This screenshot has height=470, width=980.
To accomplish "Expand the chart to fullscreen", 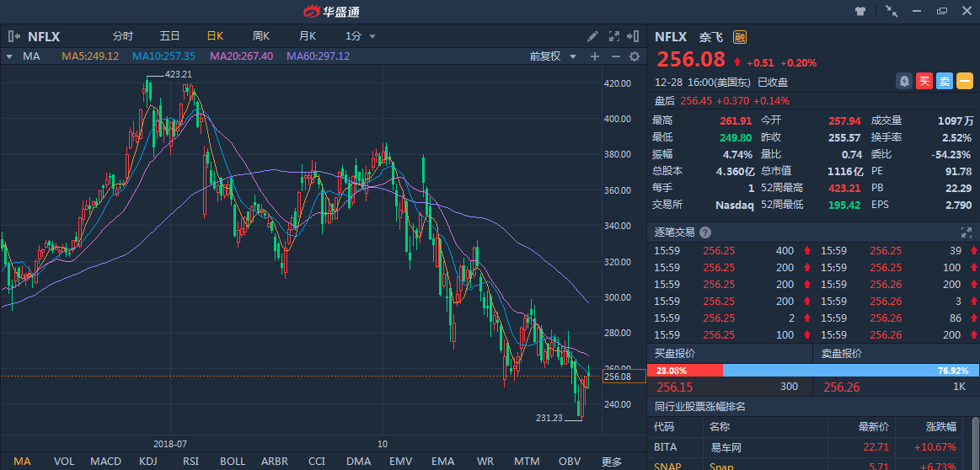I will coord(613,36).
